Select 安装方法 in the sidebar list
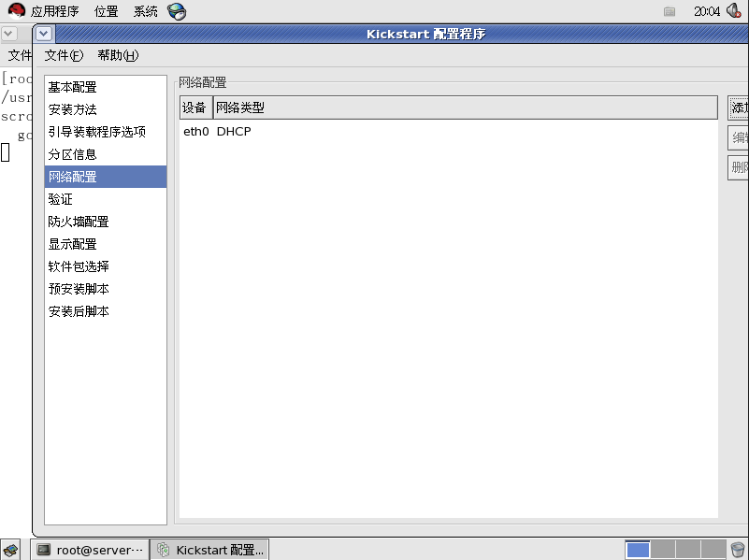The image size is (749, 560). click(106, 109)
